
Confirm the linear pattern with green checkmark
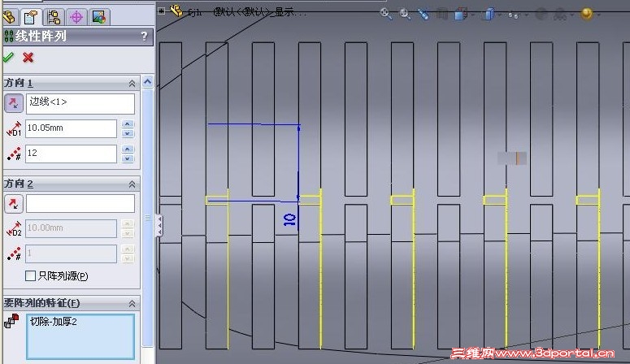8,58
